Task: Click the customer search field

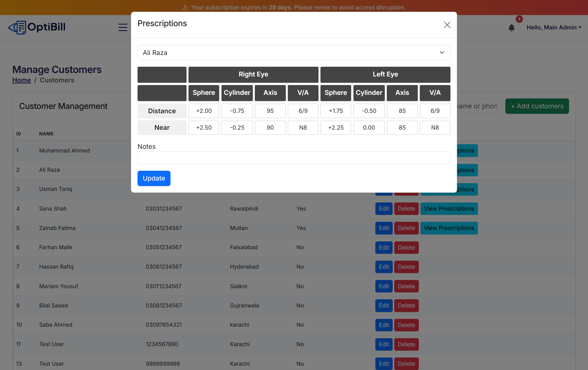Action: [x=479, y=106]
